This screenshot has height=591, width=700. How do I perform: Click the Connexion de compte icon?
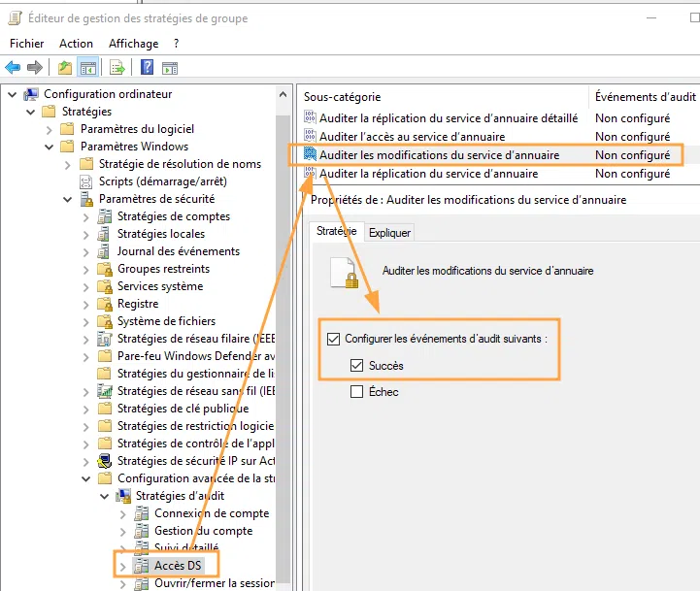click(142, 513)
